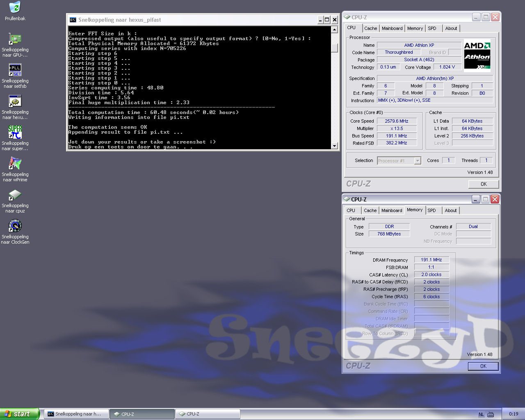525x420 pixels.
Task: Click the Core Speed value 2579.6 MHz
Action: pyautogui.click(x=397, y=121)
